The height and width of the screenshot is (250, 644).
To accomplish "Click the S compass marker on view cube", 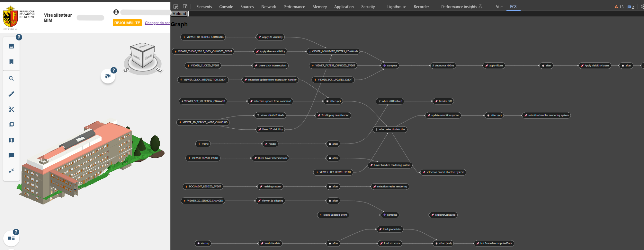I will pos(127,70).
